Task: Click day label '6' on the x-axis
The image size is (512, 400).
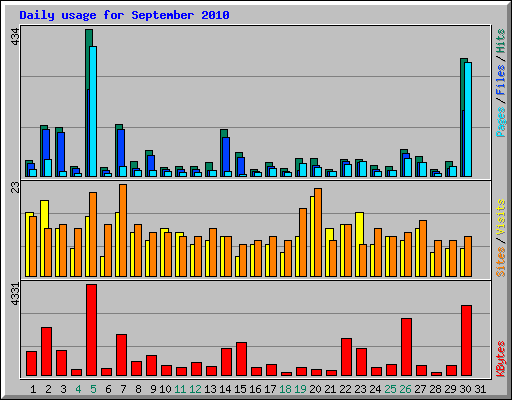Action: 108,389
